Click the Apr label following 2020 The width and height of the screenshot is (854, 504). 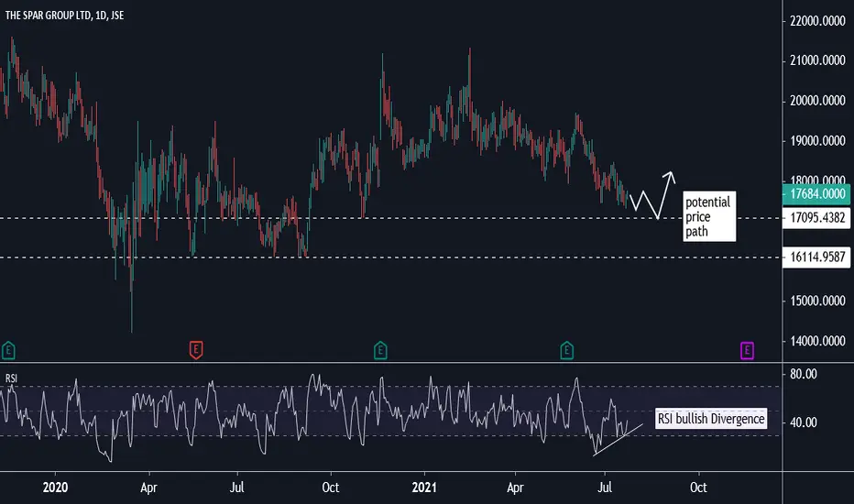(148, 488)
